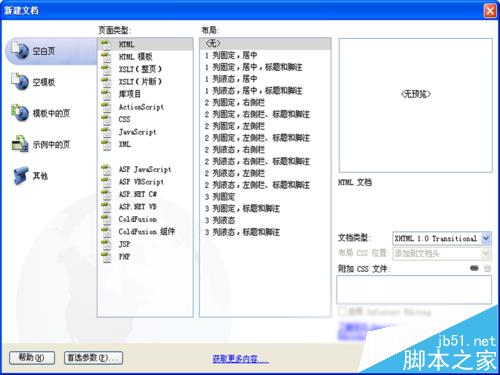Choose layout 2 列固定,左侧栏、标题和脚注
The image size is (500, 375).
point(265,138)
